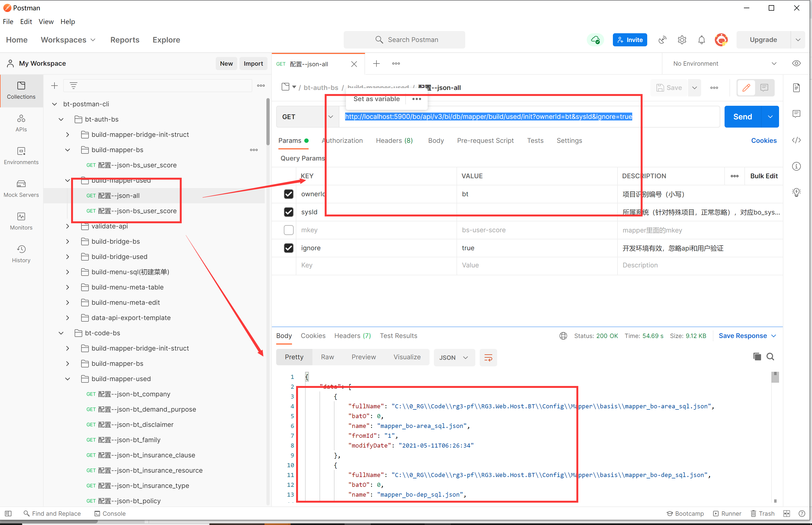This screenshot has height=525, width=812.
Task: Click the notifications bell icon
Action: 701,40
